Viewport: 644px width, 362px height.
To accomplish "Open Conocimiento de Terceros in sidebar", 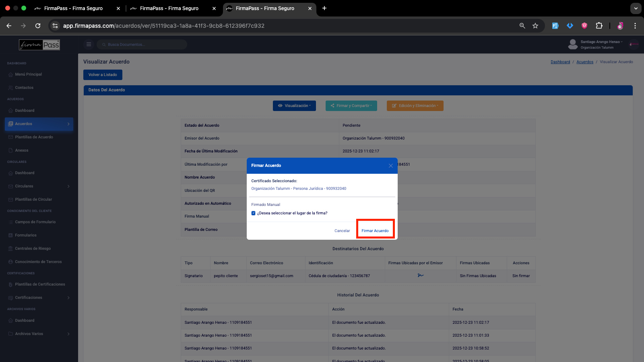I will click(39, 262).
